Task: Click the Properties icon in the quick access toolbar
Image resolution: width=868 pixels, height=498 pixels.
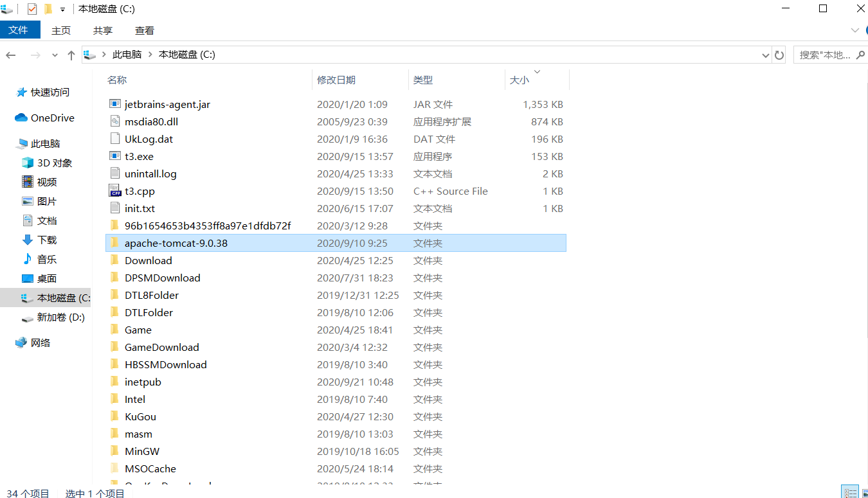Action: [32, 9]
